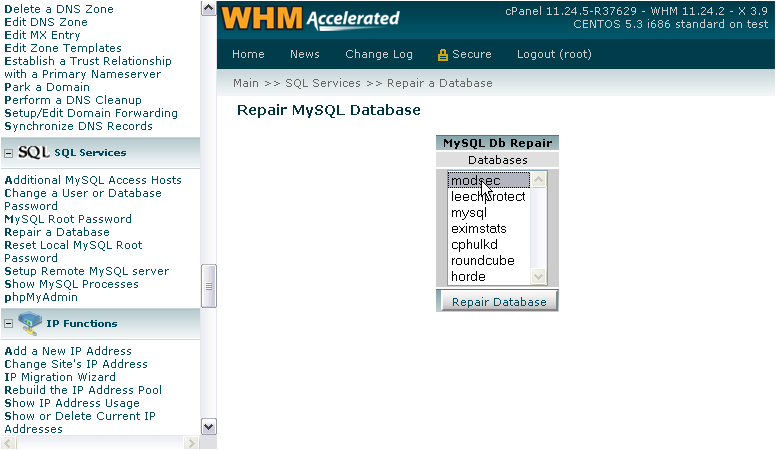Viewport: 776px width, 450px height.
Task: Open Repair a Database breadcrumb link
Action: click(x=439, y=83)
